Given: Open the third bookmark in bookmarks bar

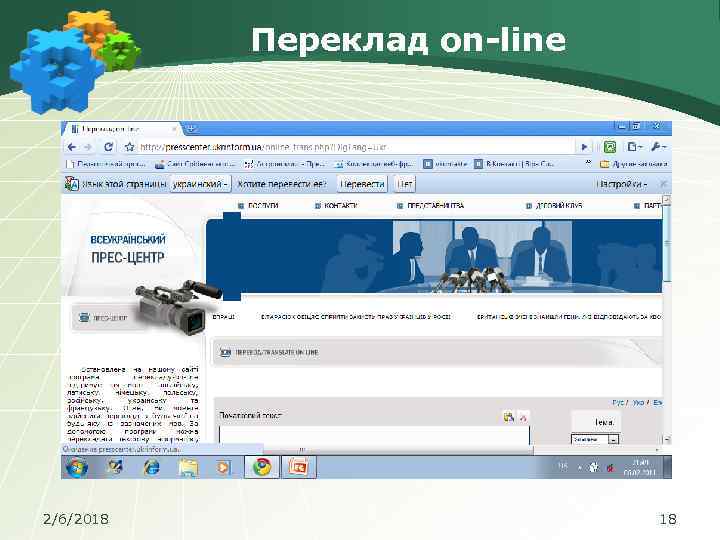Looking at the screenshot, I should pos(285,163).
